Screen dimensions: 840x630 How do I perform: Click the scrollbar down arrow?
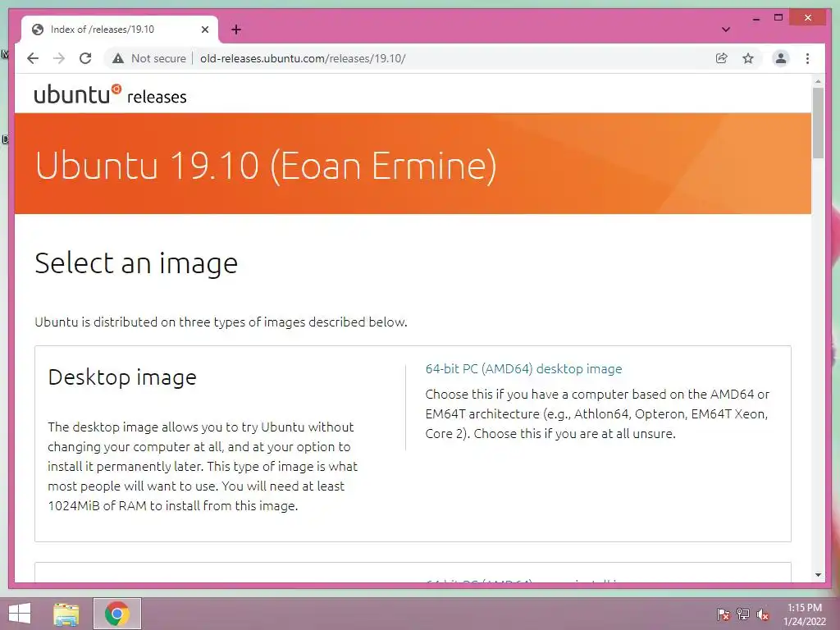click(x=818, y=575)
